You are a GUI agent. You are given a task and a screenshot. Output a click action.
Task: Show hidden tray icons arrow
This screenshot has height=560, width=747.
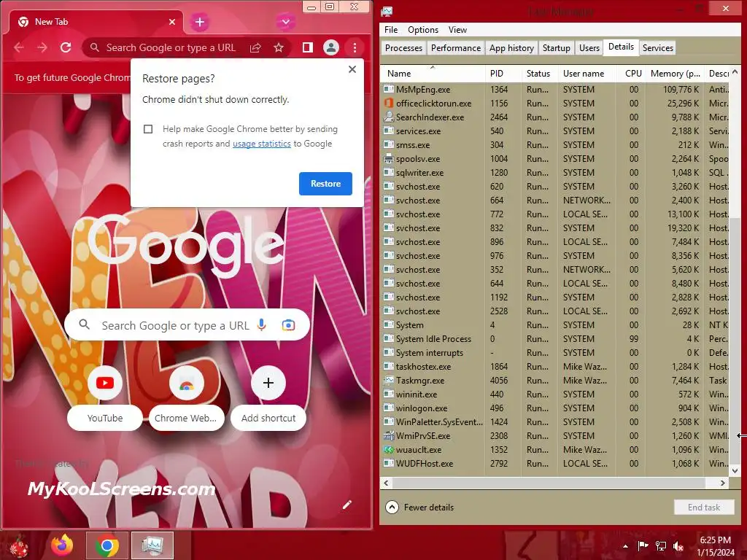(625, 546)
